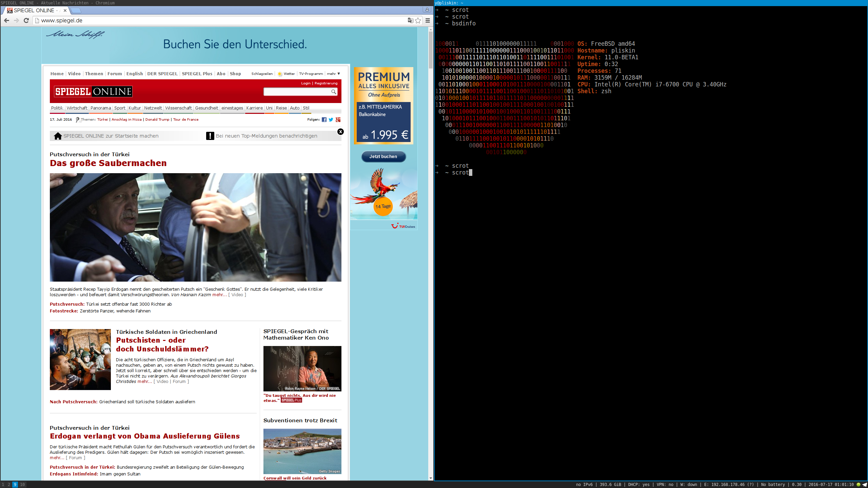Open the Themen navigation item
This screenshot has width=868, height=488.
[x=94, y=74]
